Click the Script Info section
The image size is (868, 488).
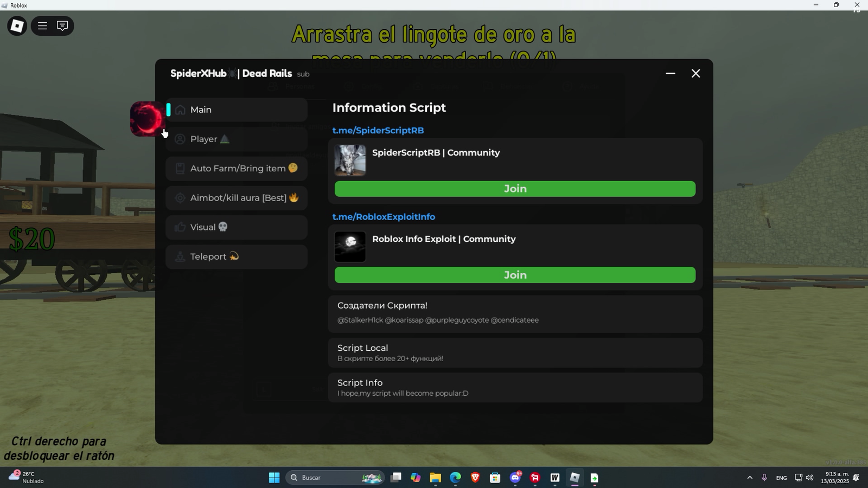click(x=515, y=387)
